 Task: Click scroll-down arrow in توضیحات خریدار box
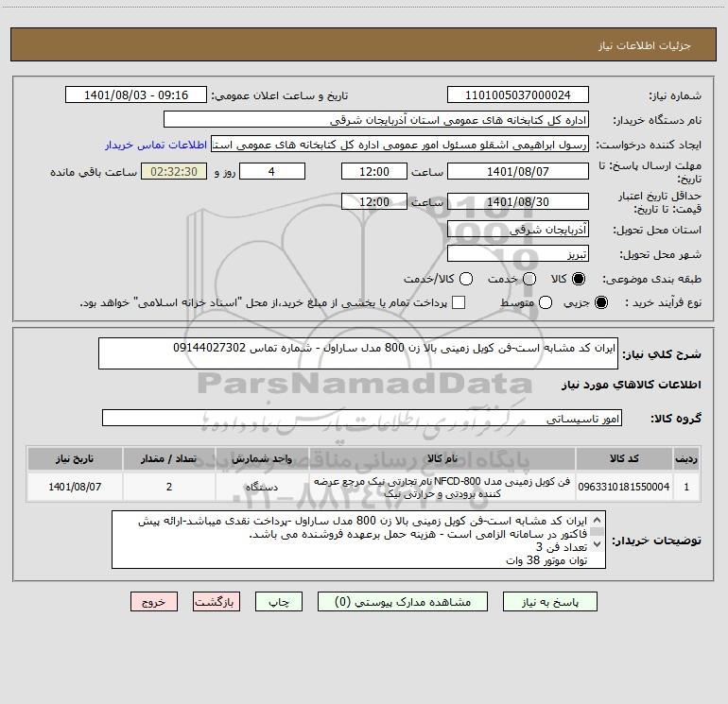point(597,544)
